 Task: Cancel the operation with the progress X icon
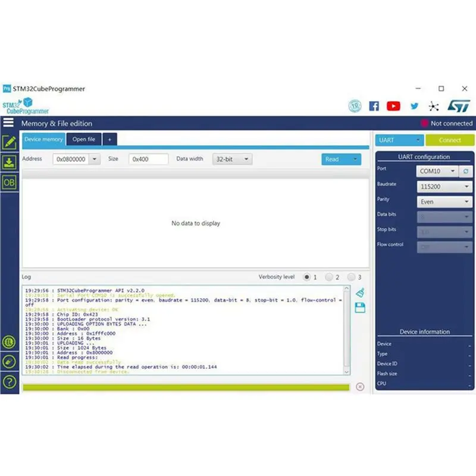pos(360,387)
